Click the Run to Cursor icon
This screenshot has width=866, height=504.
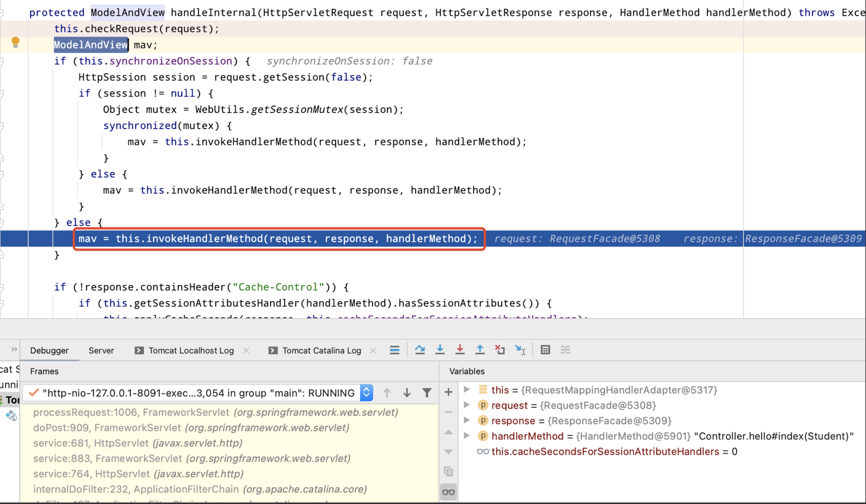520,350
